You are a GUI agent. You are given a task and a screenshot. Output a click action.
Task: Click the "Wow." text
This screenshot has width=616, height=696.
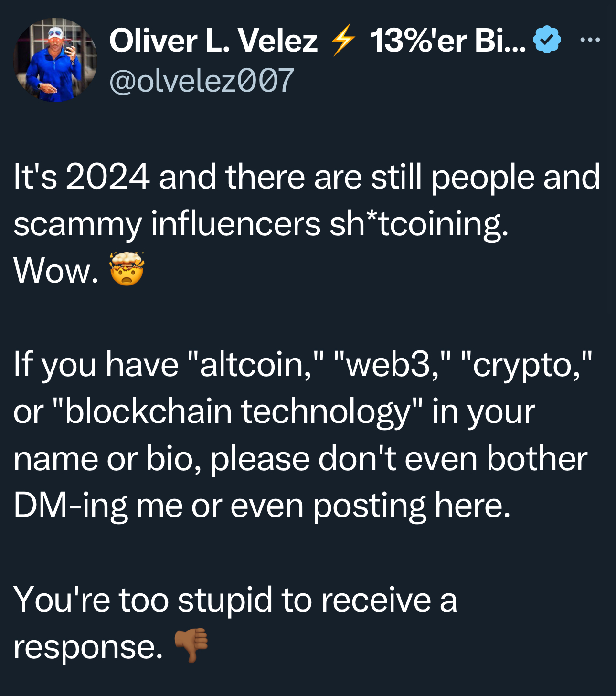click(56, 271)
